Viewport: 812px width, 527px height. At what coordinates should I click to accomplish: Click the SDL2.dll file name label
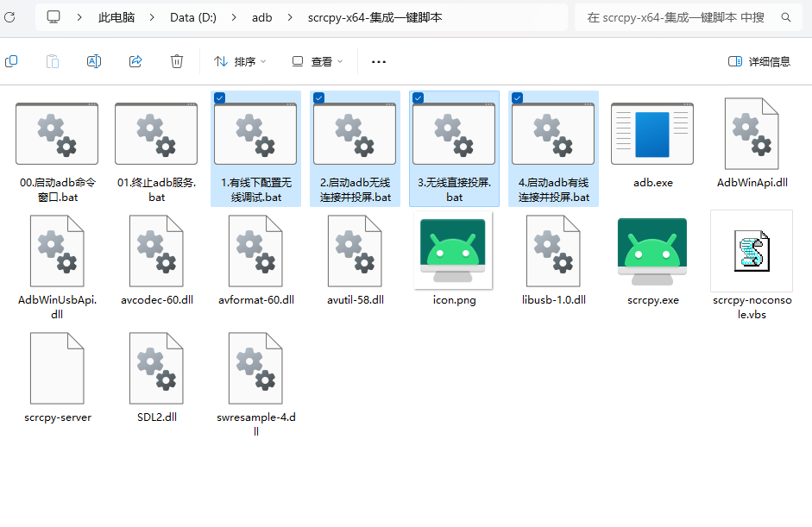(157, 417)
